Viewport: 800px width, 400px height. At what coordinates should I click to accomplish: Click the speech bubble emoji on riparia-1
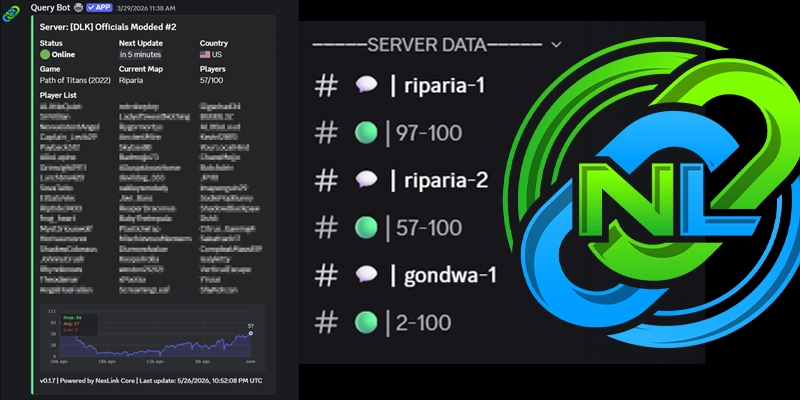coord(366,85)
